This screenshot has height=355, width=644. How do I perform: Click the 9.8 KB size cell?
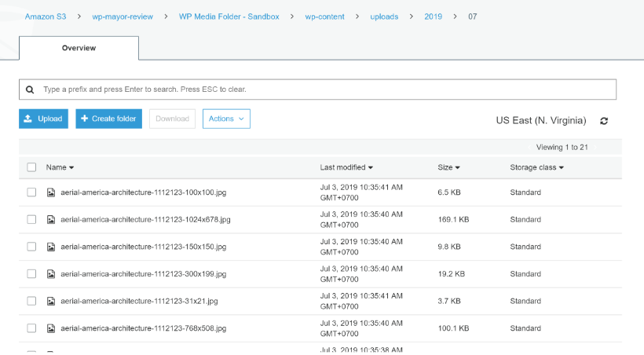(449, 247)
